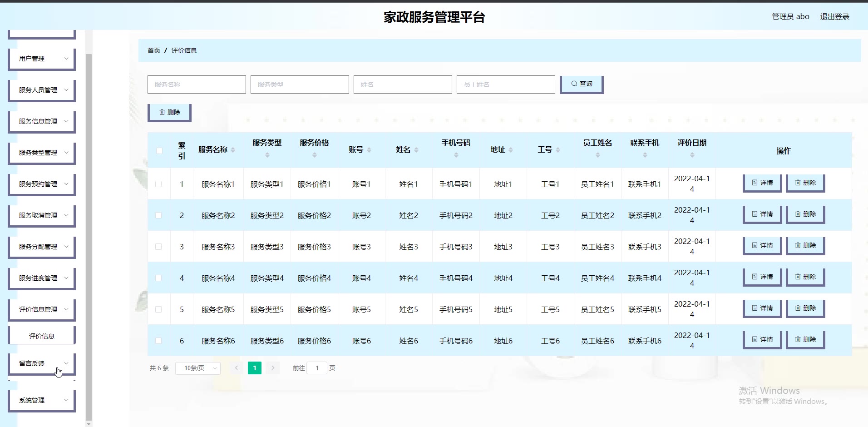
Task: Expand 服务分配管理 sidebar menu
Action: click(x=42, y=247)
